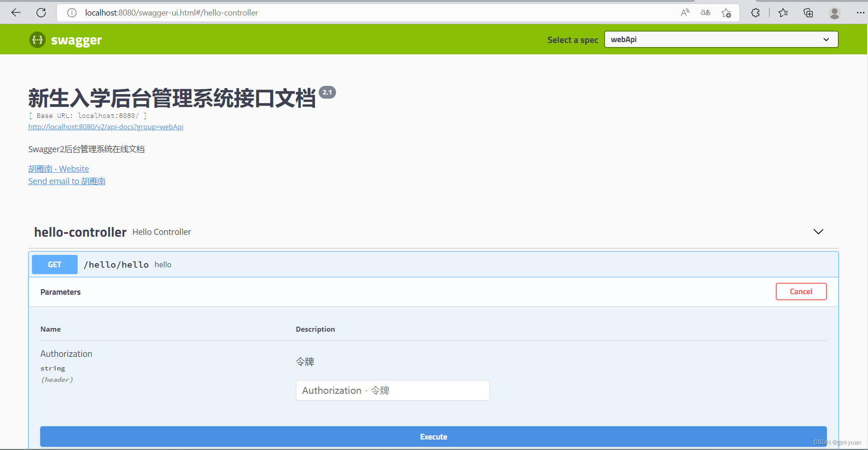Click the Swagger logo icon
The image size is (868, 450).
point(37,40)
